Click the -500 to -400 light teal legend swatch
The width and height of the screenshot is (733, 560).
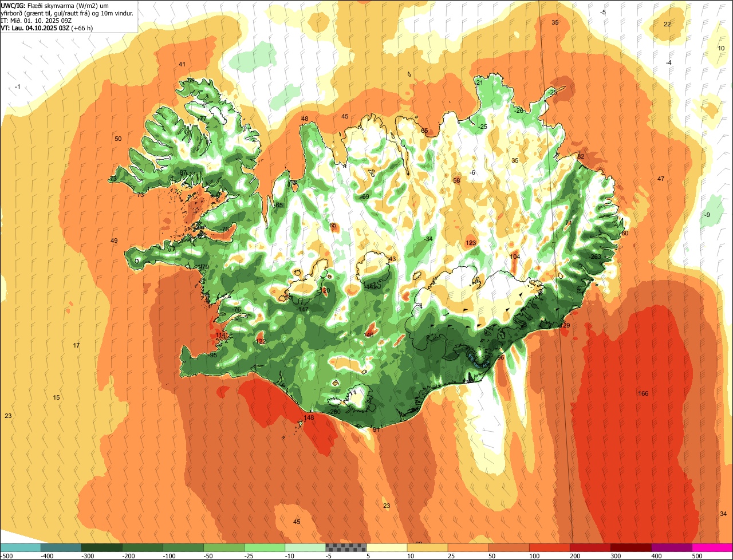(x=20, y=547)
